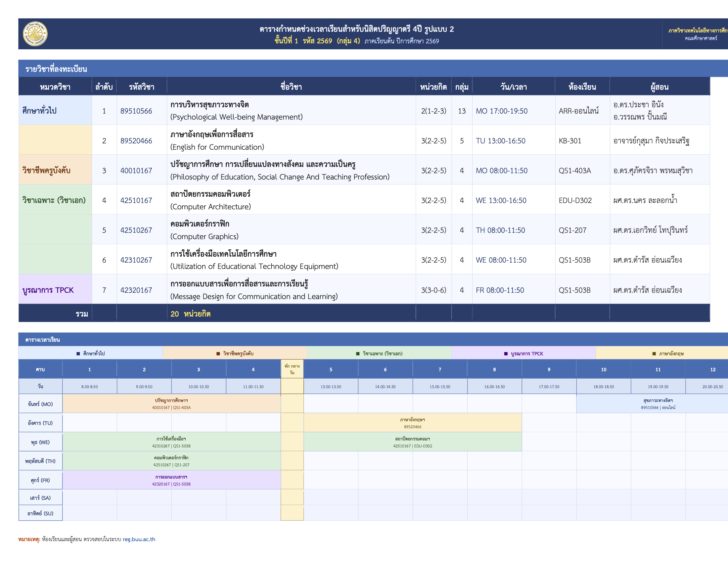Select course code 42510267 cell

point(142,230)
